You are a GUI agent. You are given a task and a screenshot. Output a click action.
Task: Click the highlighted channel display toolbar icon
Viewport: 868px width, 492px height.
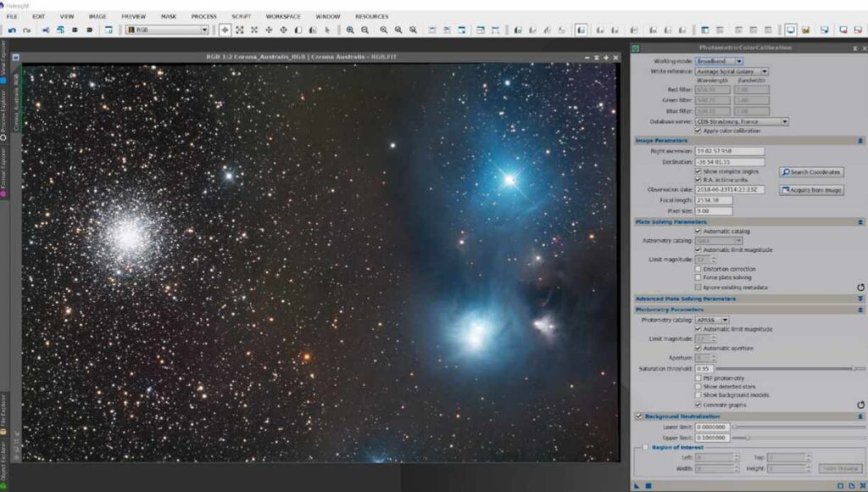(x=581, y=30)
